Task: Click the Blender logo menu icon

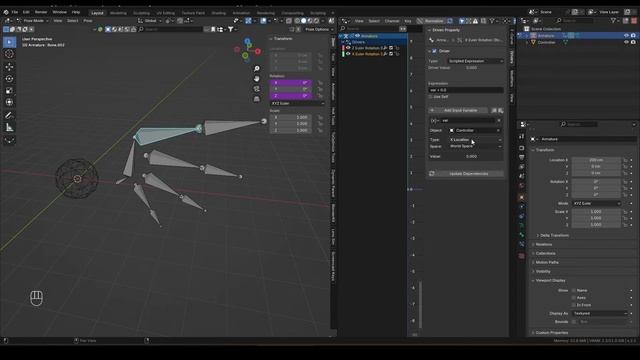Action: coord(6,12)
